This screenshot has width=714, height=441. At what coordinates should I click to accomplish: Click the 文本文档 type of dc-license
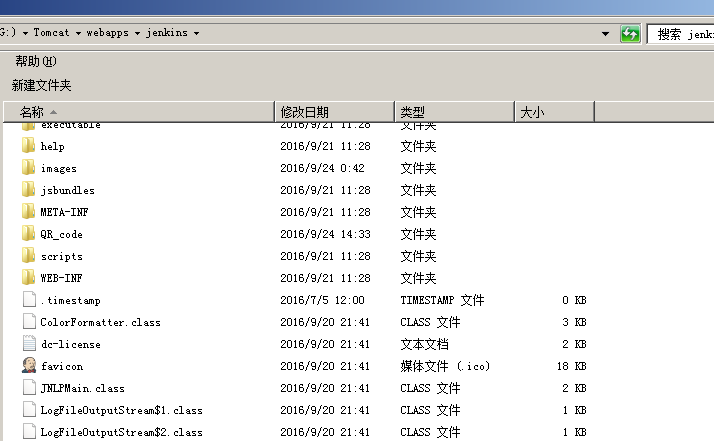424,344
